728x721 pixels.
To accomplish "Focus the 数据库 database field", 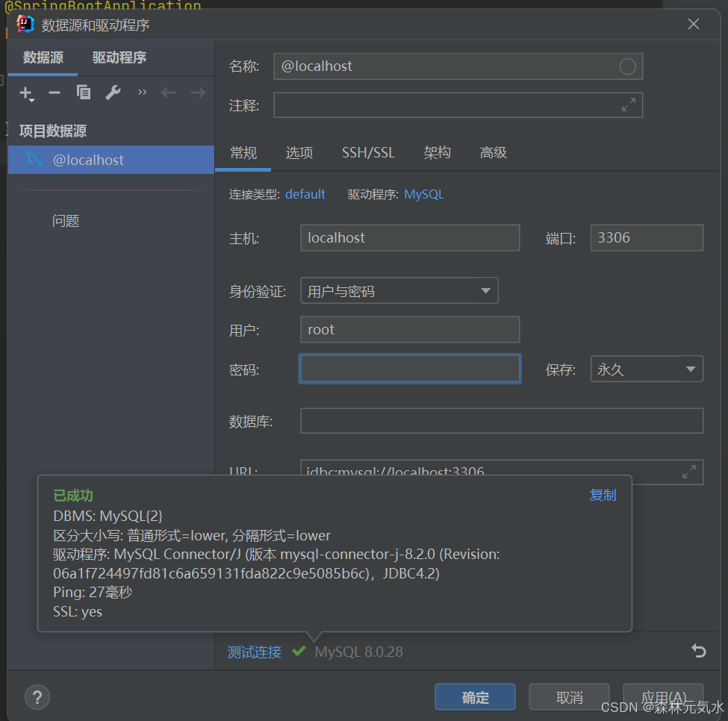I will point(502,421).
